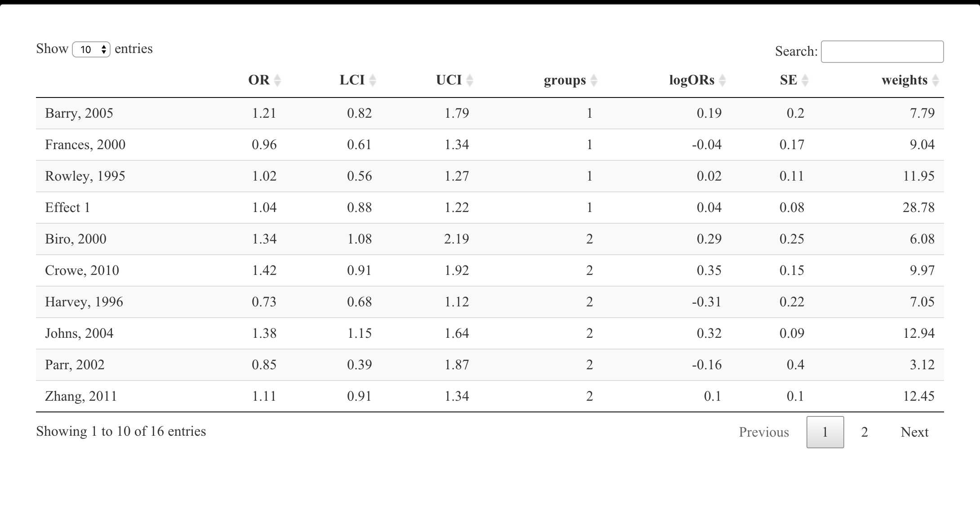Open the entries-per-page dropdown

point(91,49)
